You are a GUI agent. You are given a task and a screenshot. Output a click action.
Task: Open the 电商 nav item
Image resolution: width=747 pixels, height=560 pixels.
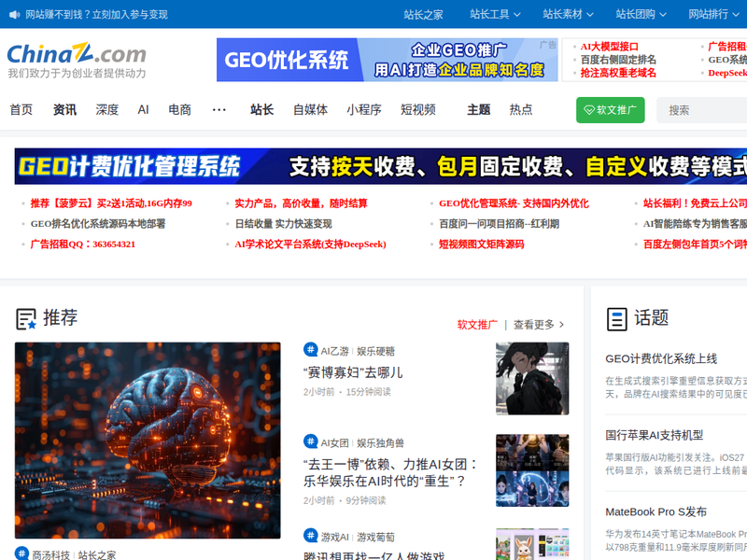pos(180,110)
